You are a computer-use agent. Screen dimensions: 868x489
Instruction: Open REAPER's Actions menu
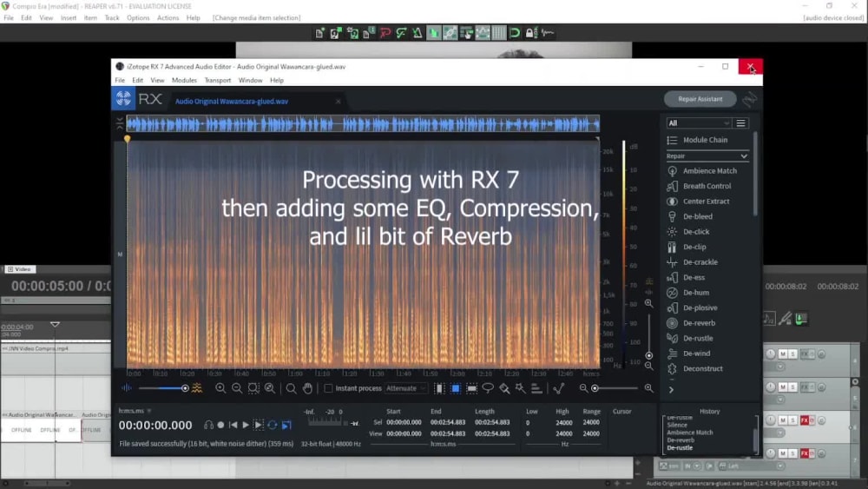(x=168, y=17)
